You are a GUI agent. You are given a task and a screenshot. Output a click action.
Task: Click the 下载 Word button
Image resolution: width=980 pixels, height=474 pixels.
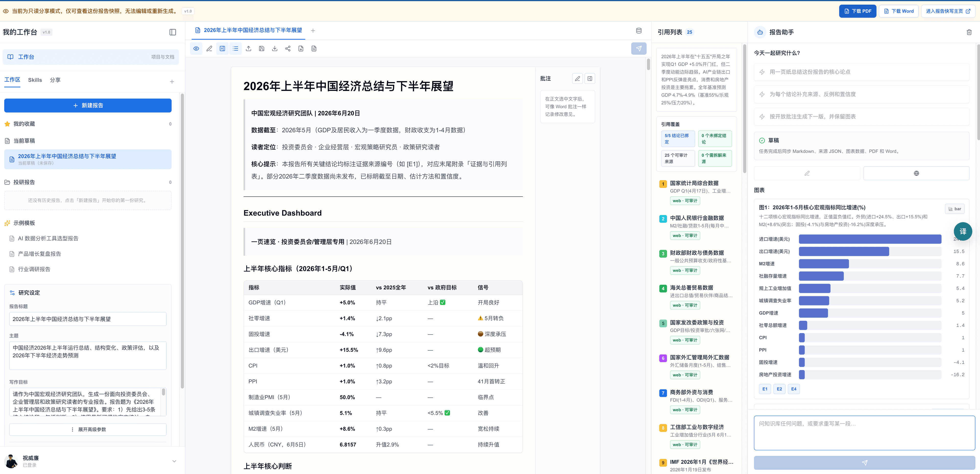click(899, 11)
